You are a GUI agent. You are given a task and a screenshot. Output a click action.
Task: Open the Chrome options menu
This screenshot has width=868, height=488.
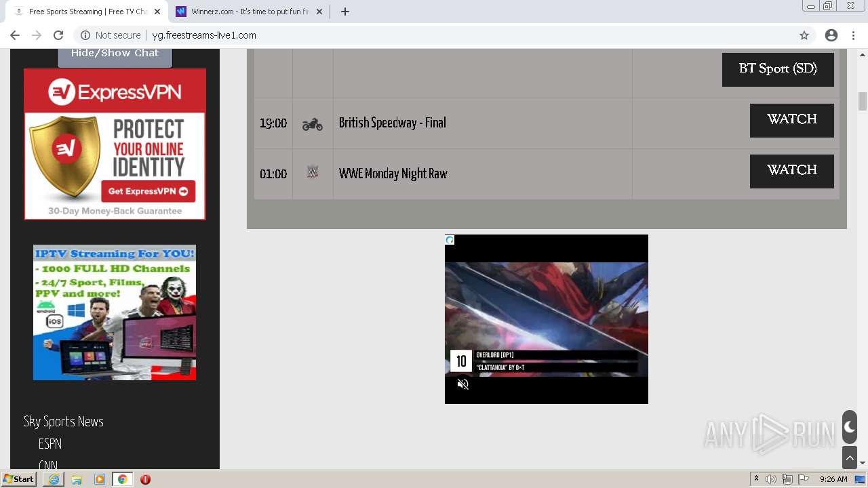point(854,35)
